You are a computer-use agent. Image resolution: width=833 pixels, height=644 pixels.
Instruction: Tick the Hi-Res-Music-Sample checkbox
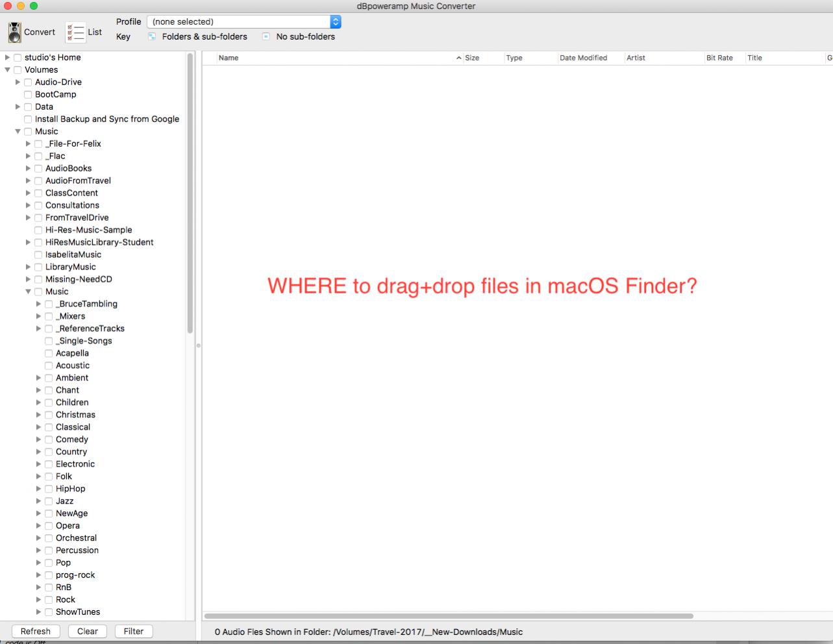38,230
